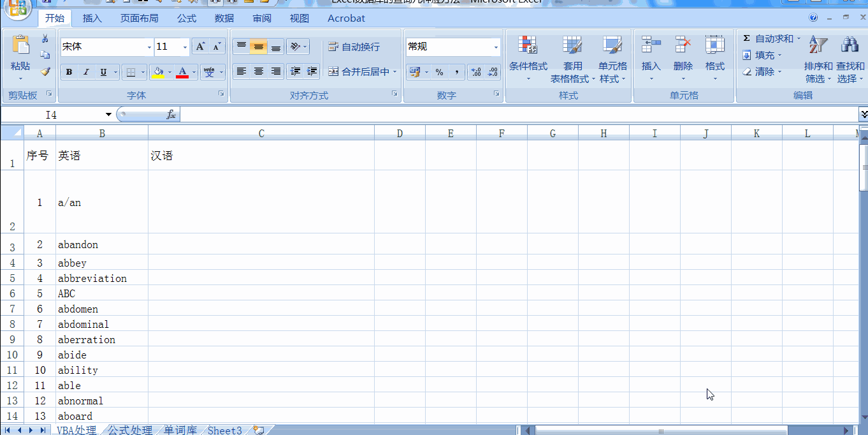
Task: Open the font size dropdown showing 11
Action: (x=185, y=47)
